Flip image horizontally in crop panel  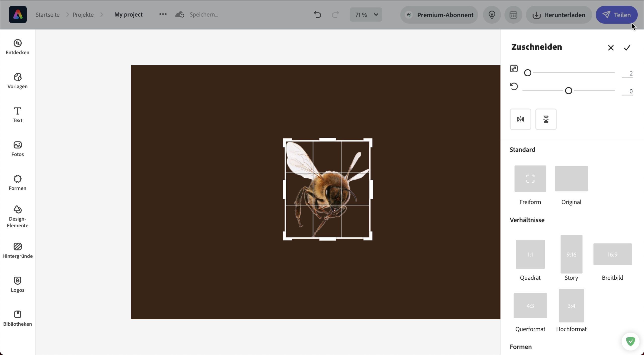pyautogui.click(x=520, y=119)
